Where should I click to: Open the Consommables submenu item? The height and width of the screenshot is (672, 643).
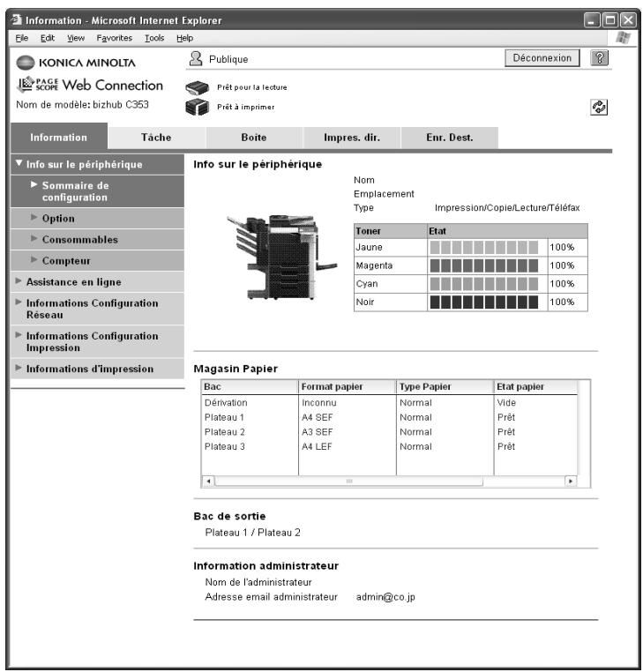(97, 240)
